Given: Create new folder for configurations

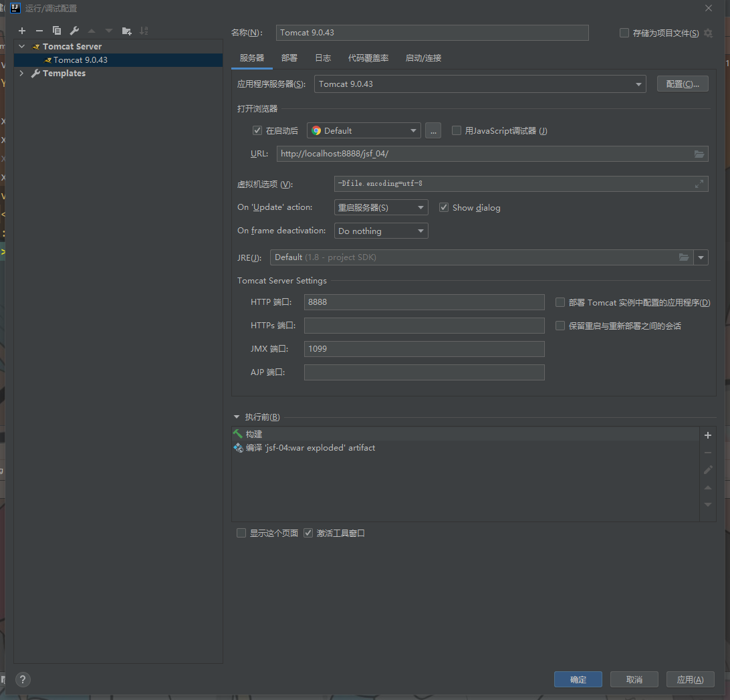Looking at the screenshot, I should (x=126, y=31).
